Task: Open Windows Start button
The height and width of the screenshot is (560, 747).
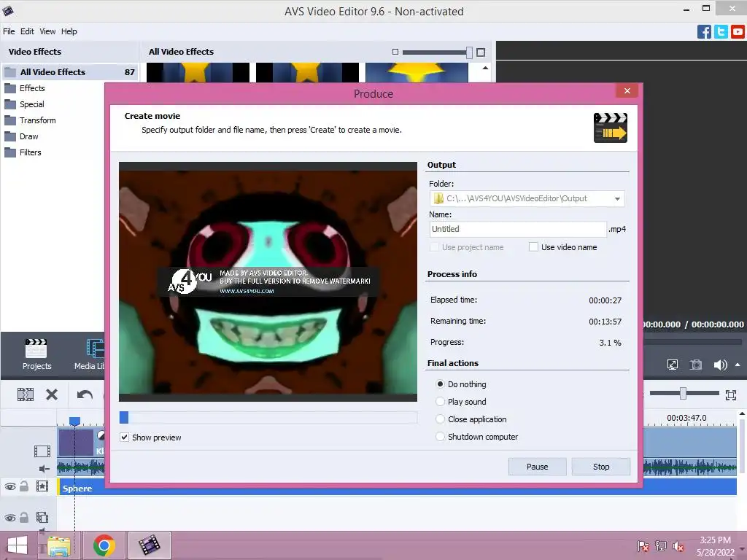Action: pyautogui.click(x=18, y=545)
